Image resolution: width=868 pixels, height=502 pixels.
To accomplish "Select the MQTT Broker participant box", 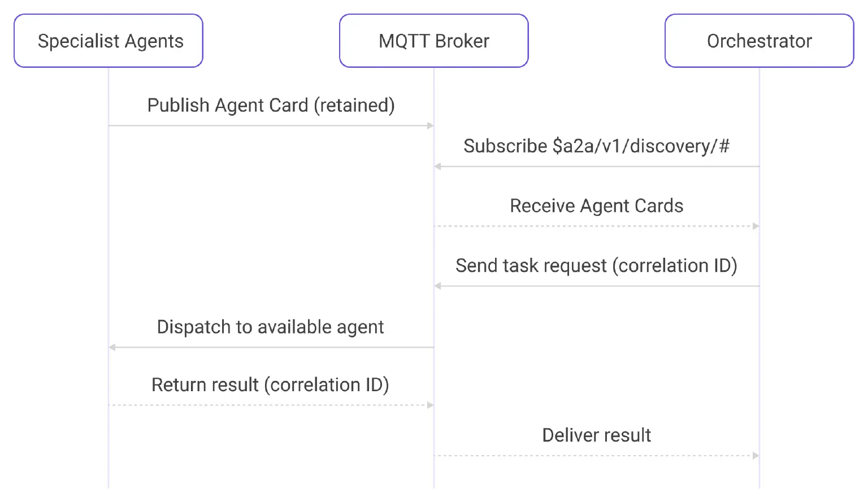I will pos(433,41).
